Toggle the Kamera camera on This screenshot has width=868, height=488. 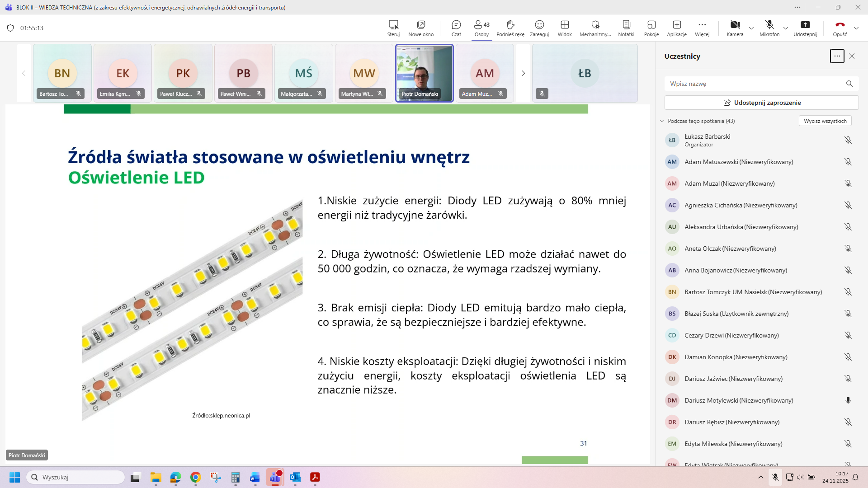[735, 28]
